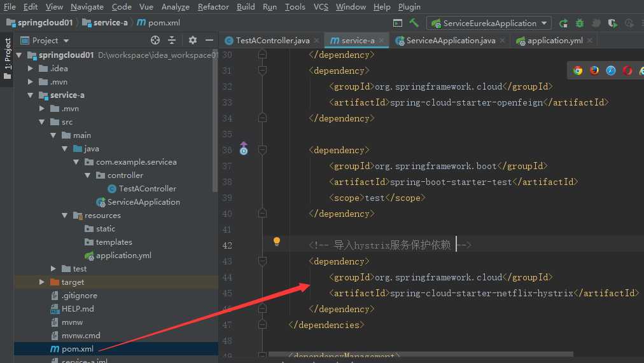The image size is (644, 363).
Task: Collapse the main folder
Action: click(x=53, y=135)
